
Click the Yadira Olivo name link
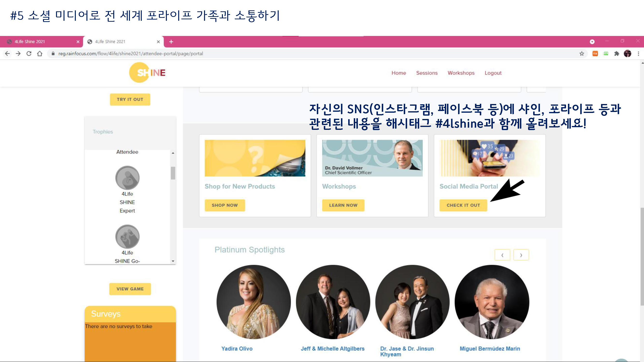[237, 348]
